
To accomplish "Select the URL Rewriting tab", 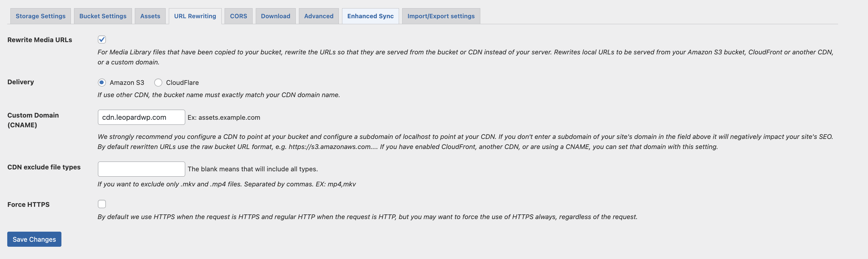I will (195, 16).
